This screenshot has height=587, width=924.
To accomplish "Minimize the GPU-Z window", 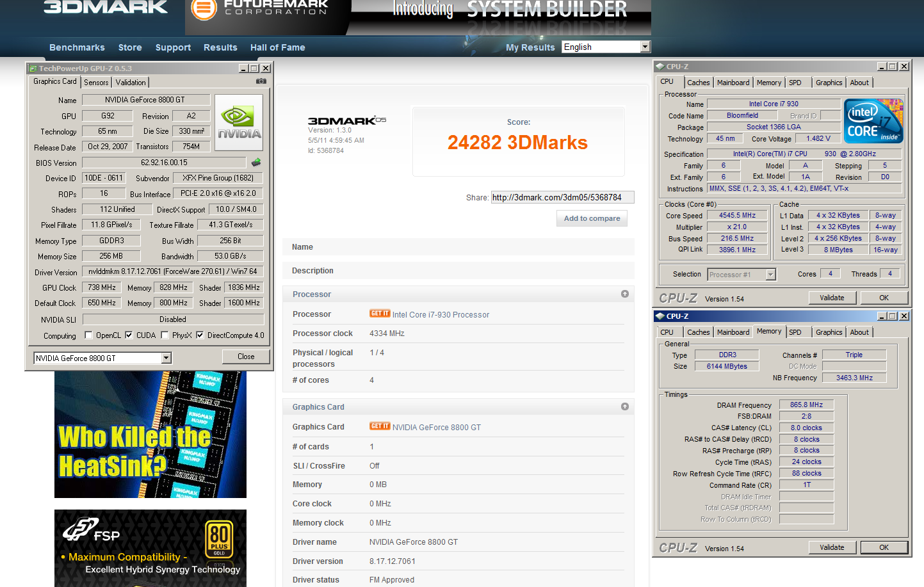I will [x=243, y=68].
